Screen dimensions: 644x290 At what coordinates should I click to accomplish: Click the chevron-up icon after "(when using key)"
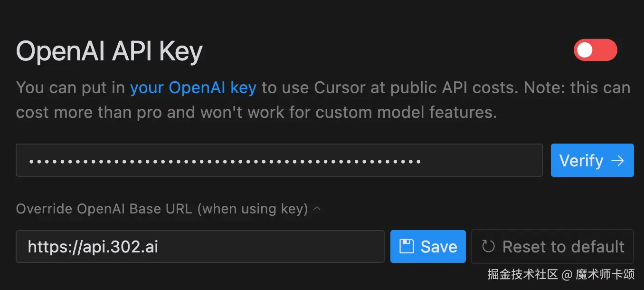click(x=317, y=208)
